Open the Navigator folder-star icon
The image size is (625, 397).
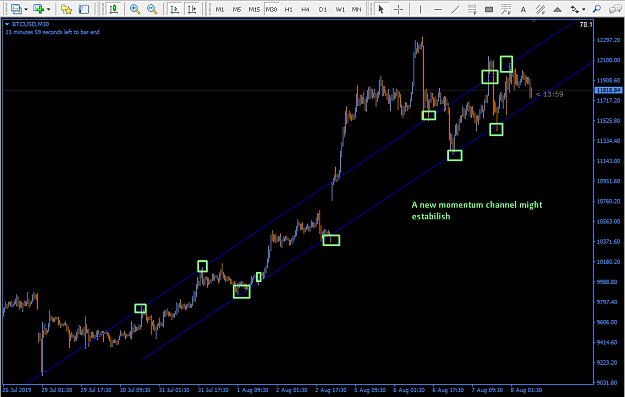[x=66, y=9]
